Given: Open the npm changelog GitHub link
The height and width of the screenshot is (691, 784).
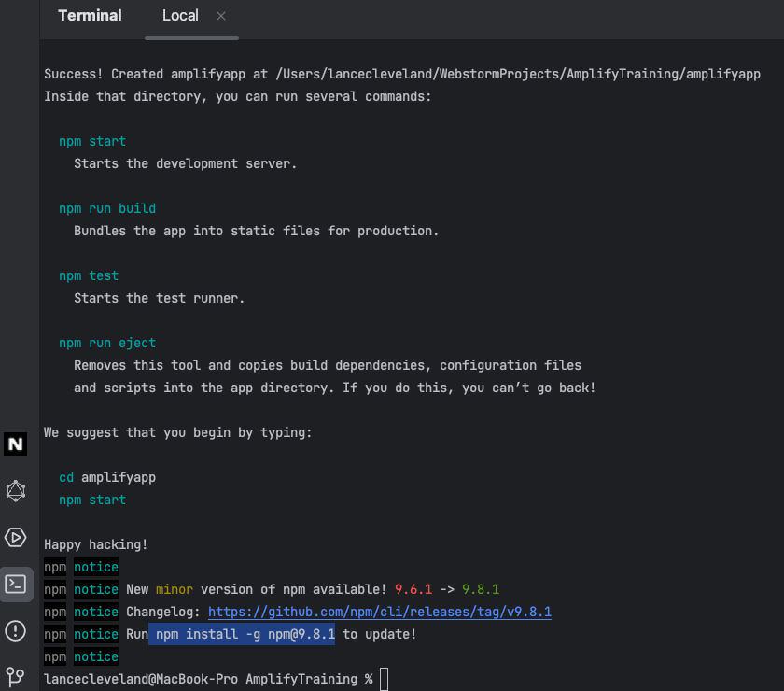Looking at the screenshot, I should (x=379, y=612).
